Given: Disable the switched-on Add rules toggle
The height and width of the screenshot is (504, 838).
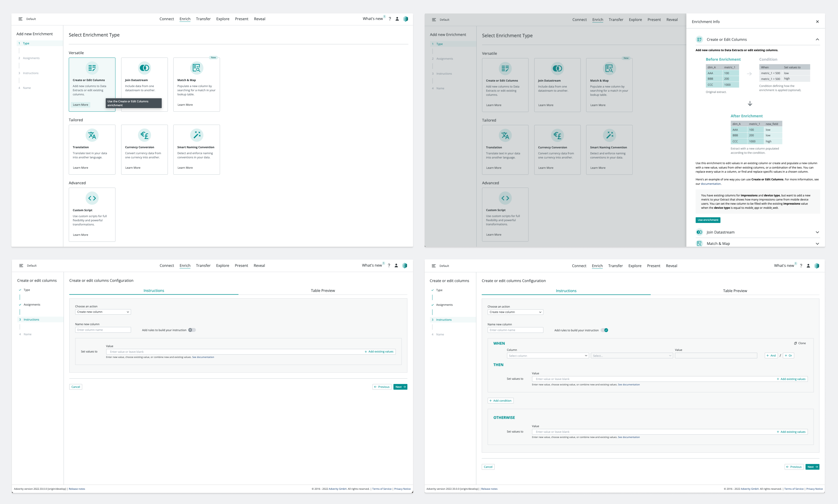Looking at the screenshot, I should 605,330.
